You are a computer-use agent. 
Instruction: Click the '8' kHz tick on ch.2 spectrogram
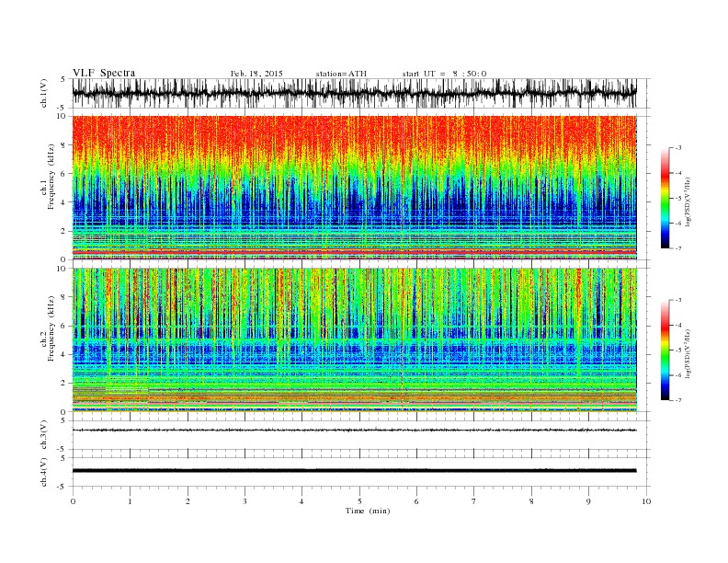(63, 297)
